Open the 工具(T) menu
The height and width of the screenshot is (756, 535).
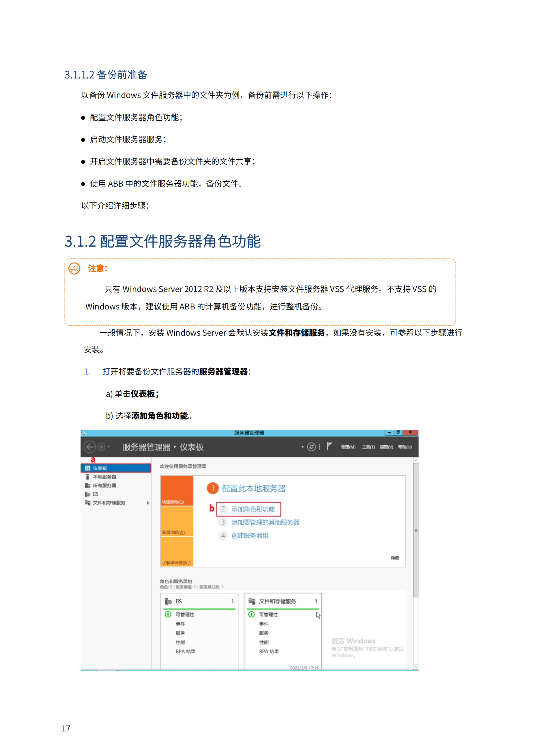pos(369,447)
